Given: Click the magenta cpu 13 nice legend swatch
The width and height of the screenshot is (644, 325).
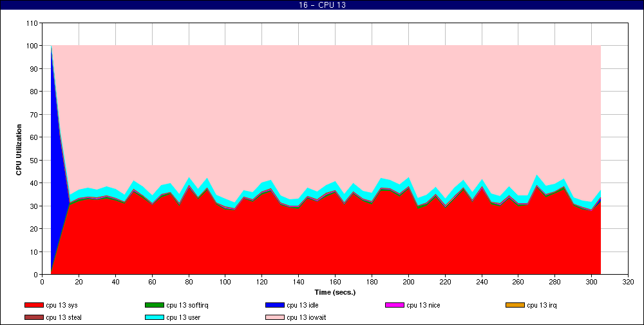Looking at the screenshot, I should point(395,305).
